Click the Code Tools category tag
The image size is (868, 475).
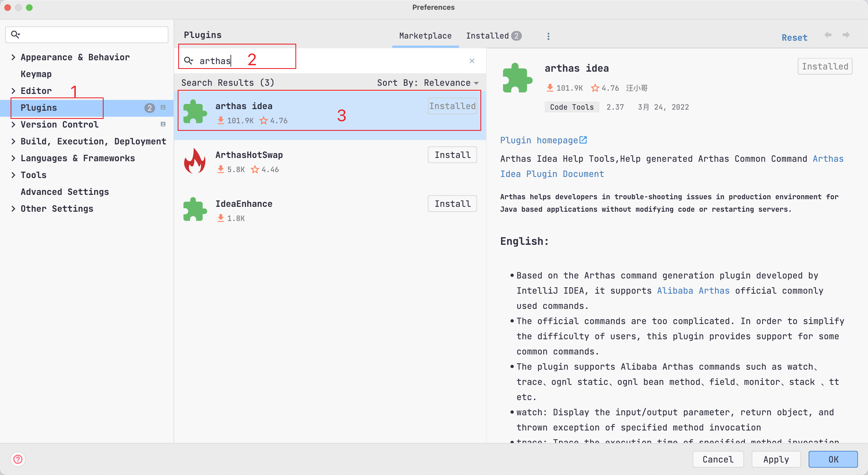[x=572, y=107]
